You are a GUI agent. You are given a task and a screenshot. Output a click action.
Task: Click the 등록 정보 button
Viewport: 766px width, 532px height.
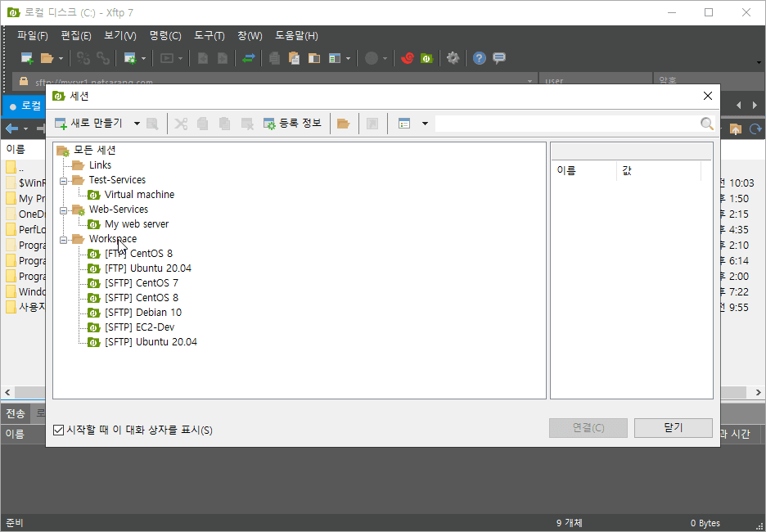pyautogui.click(x=292, y=124)
